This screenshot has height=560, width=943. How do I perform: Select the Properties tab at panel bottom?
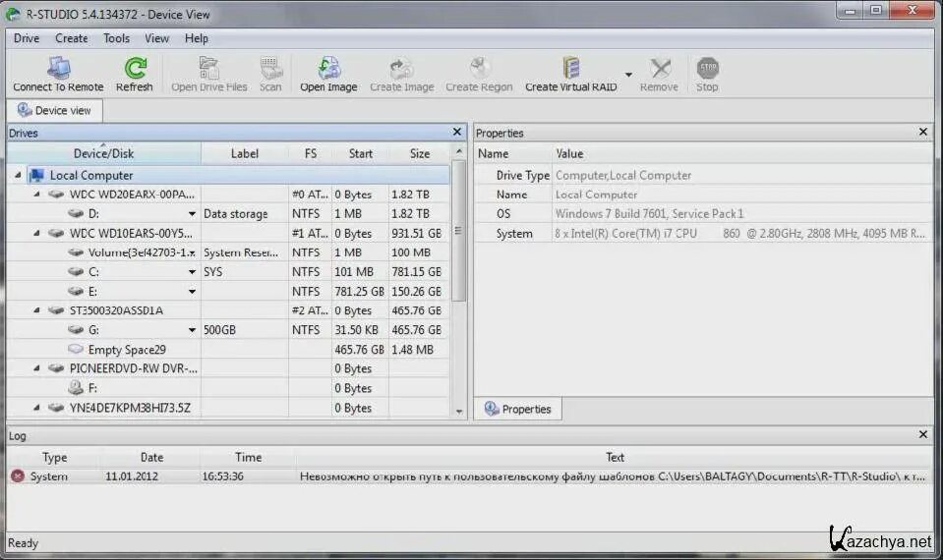[x=518, y=409]
